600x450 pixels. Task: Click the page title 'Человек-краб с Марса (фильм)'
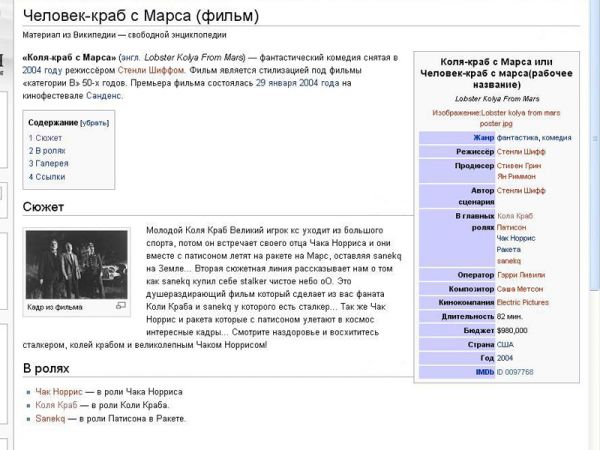(141, 16)
